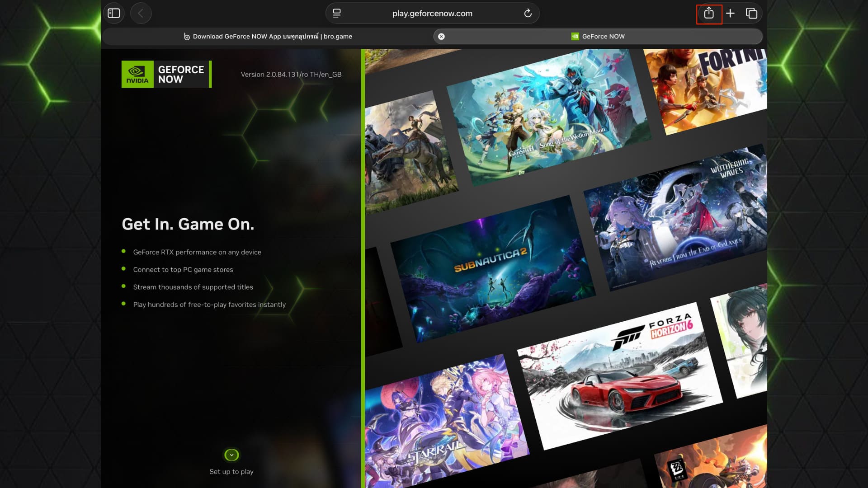Expand the Set up to play chevron

click(x=231, y=455)
